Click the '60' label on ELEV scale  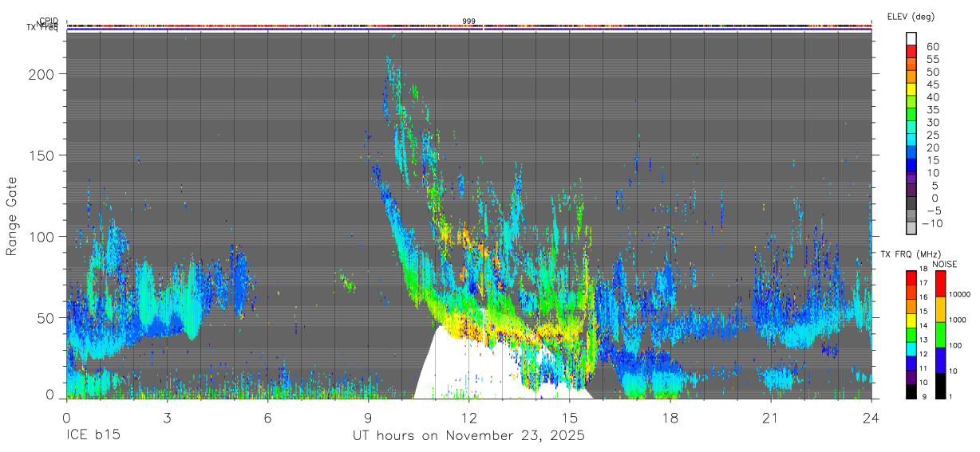(932, 47)
